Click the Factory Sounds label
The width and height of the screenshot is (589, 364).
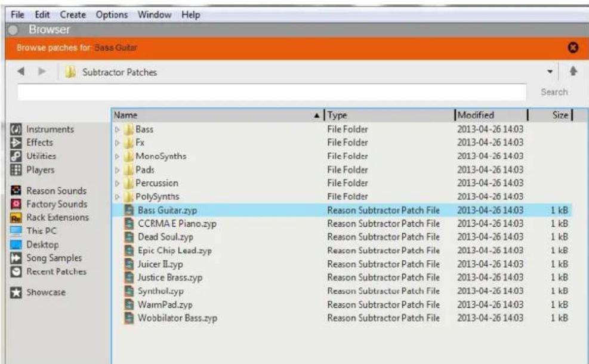pos(57,204)
